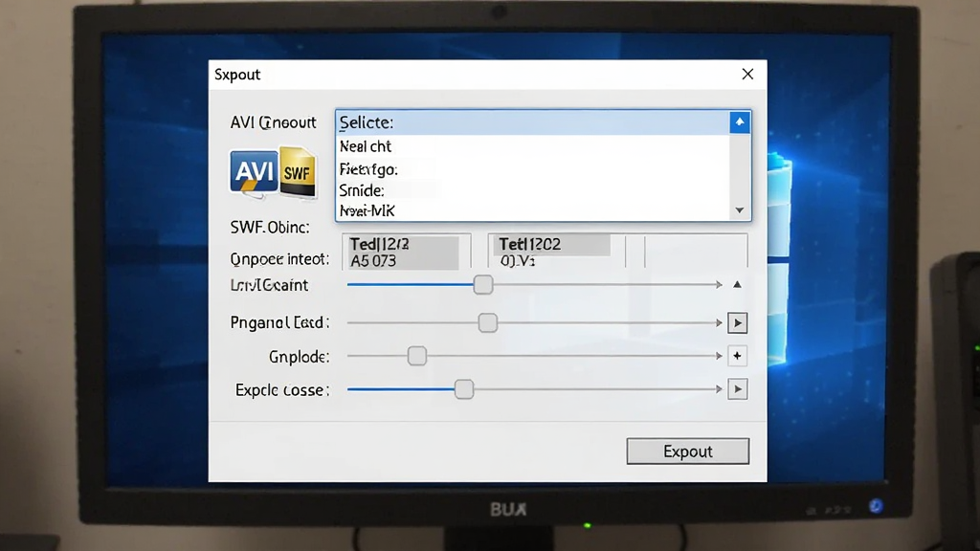Click the blue AVI icon

coord(254,172)
